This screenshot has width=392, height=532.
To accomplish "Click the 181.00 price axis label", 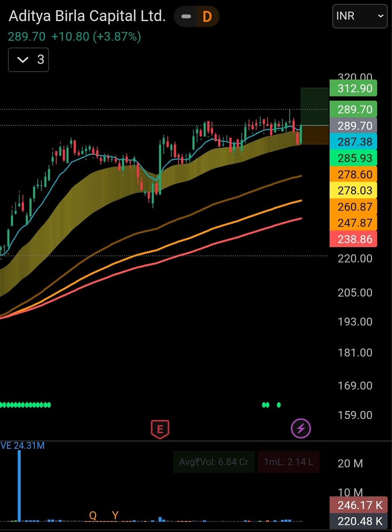I will [355, 353].
